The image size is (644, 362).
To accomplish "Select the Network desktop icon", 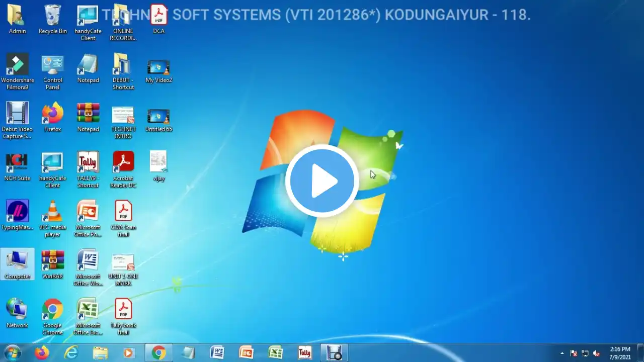I will [x=17, y=313].
